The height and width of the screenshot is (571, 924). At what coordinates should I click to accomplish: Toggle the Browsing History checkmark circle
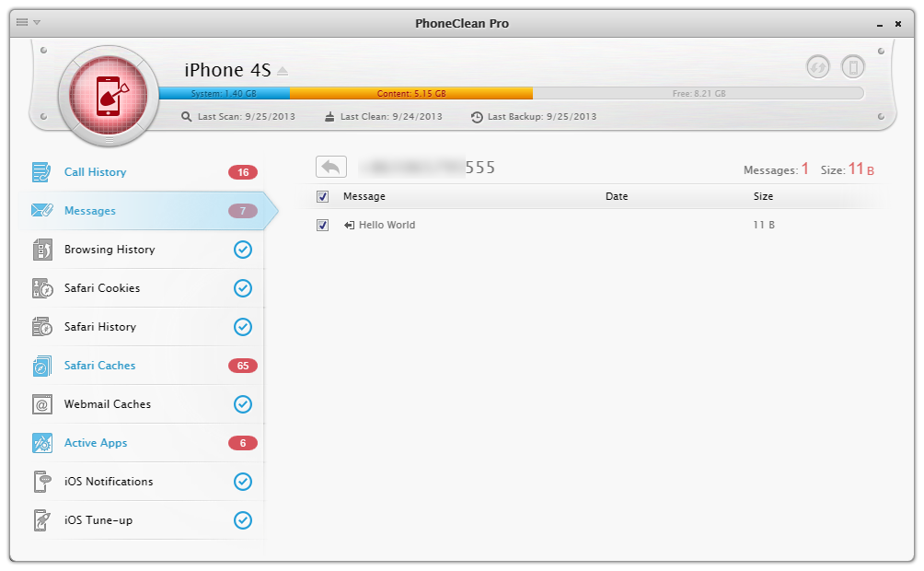[x=243, y=250]
